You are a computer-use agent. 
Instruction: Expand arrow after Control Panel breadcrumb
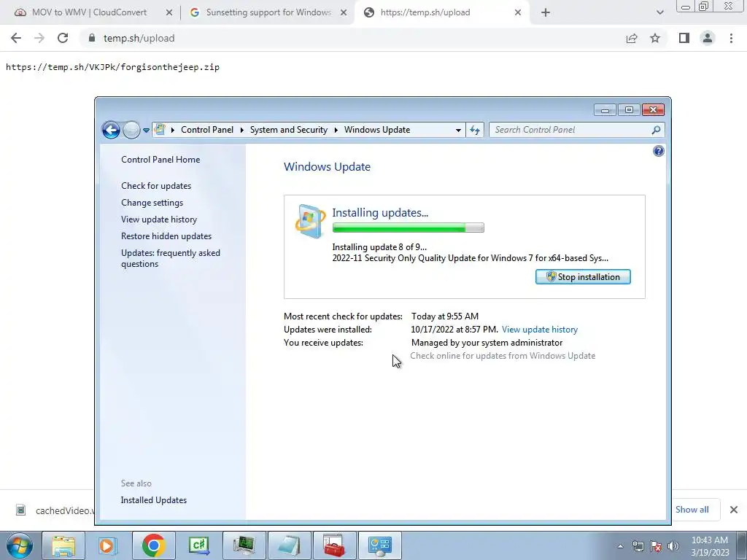click(241, 130)
